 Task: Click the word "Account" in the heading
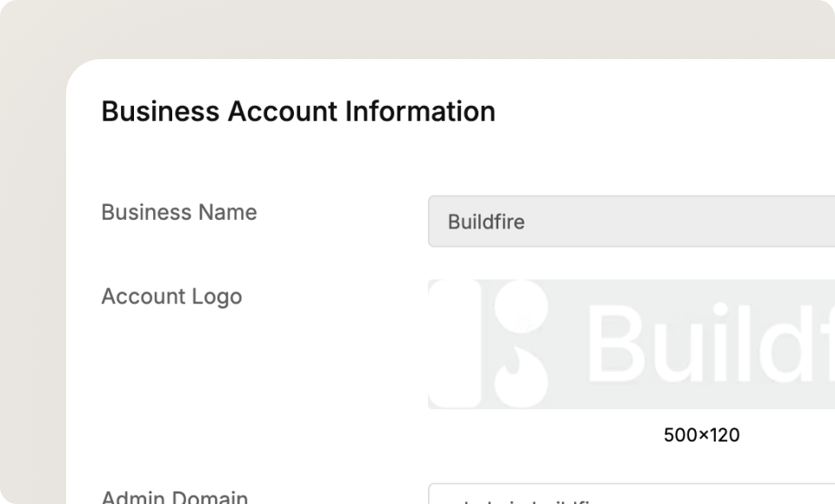pos(283,111)
